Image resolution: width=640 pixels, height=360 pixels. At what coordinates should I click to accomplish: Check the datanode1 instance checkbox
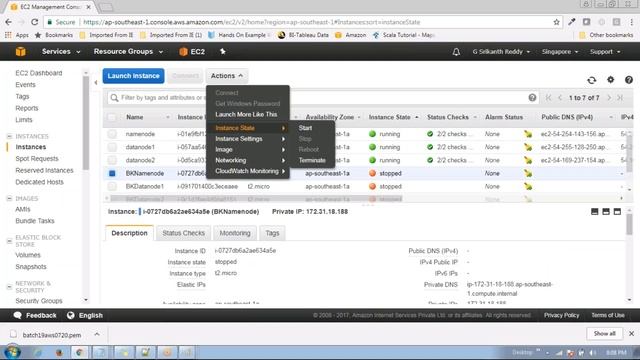[112, 147]
